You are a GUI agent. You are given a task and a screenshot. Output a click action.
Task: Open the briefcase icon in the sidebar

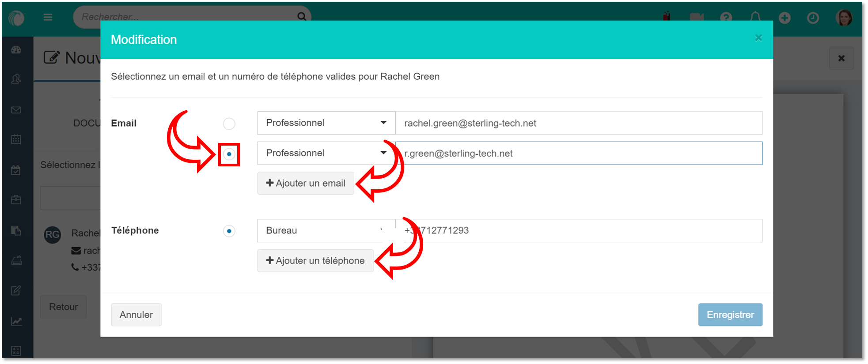(x=16, y=200)
